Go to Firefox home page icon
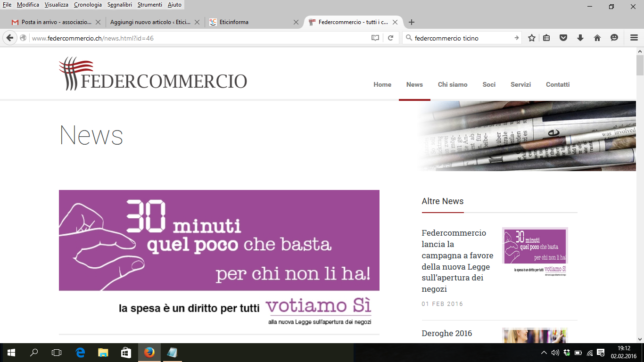 pos(597,38)
